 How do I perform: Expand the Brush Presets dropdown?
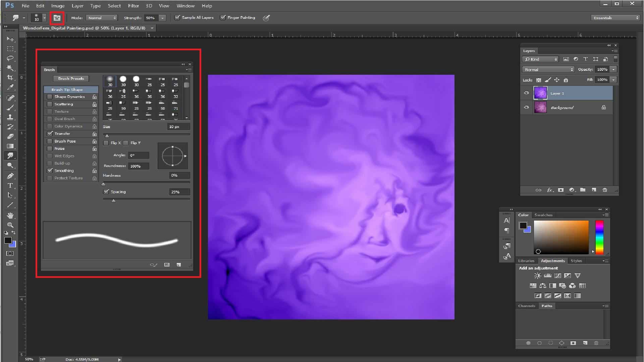71,78
